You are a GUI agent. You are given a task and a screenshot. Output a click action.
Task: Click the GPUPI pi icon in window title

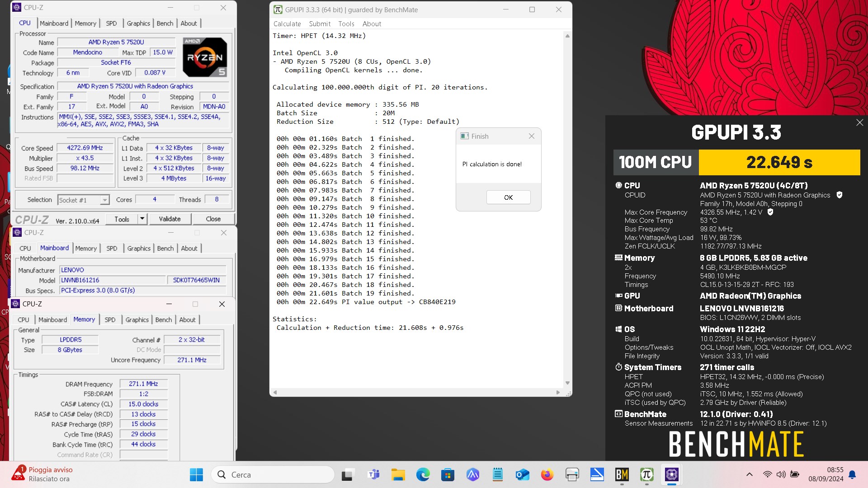(x=278, y=9)
